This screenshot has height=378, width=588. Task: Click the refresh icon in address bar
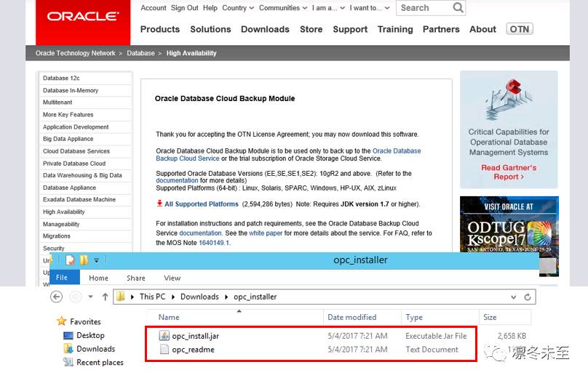click(x=528, y=297)
